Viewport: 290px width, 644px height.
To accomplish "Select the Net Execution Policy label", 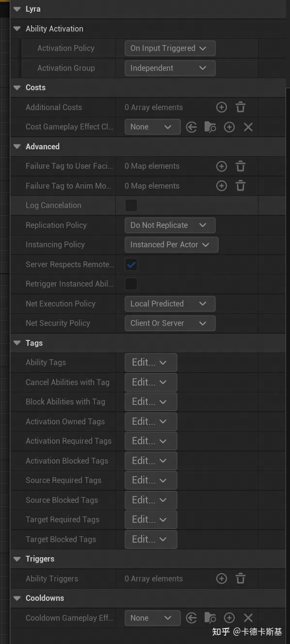I will 61,304.
